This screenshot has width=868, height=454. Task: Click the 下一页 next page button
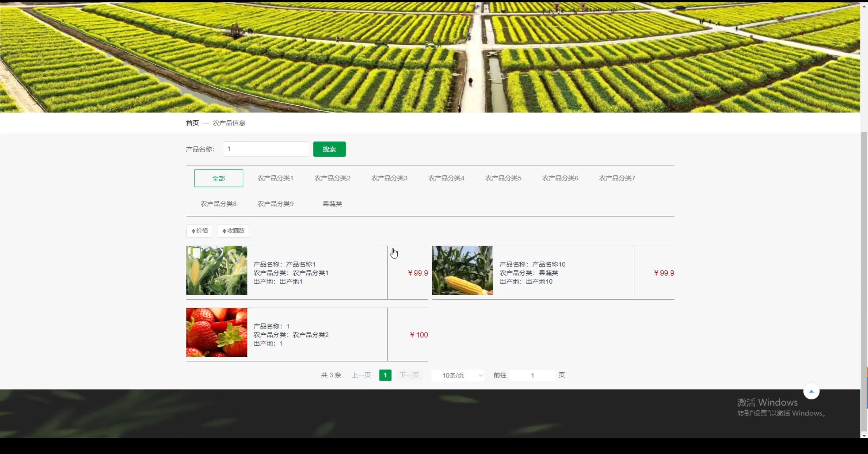(409, 375)
